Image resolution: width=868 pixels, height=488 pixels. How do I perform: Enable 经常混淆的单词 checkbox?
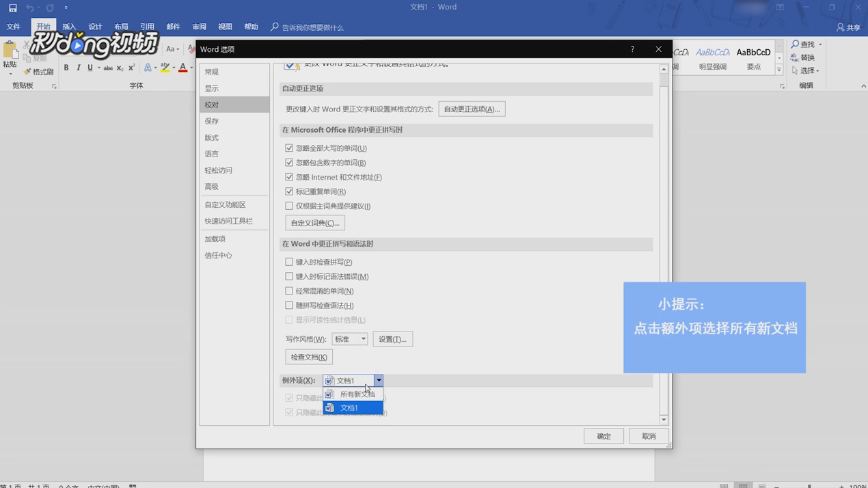289,291
